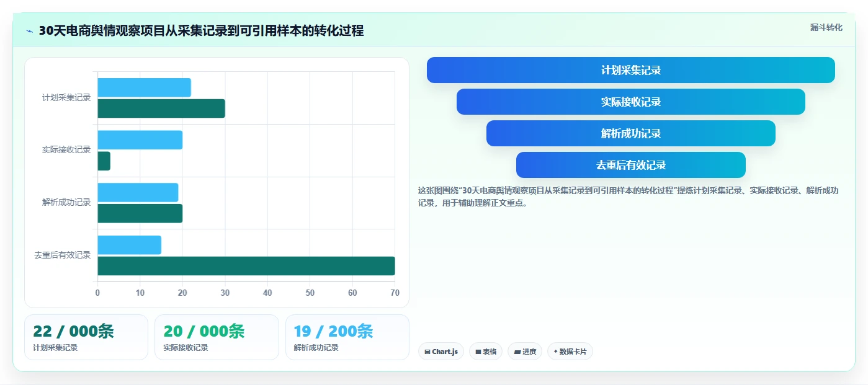Click the 19 / 200条 stat card
Image resolution: width=868 pixels, height=385 pixels.
[x=347, y=337]
